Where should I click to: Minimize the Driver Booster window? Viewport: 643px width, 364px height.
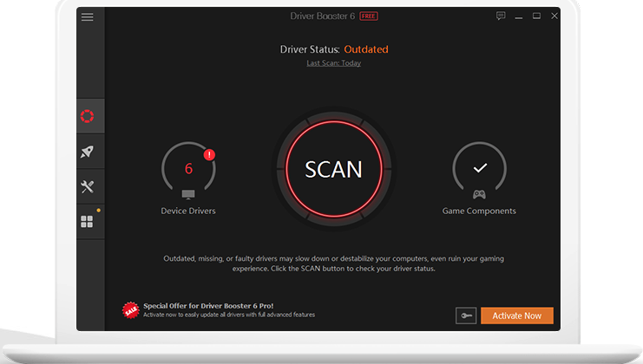tap(519, 16)
